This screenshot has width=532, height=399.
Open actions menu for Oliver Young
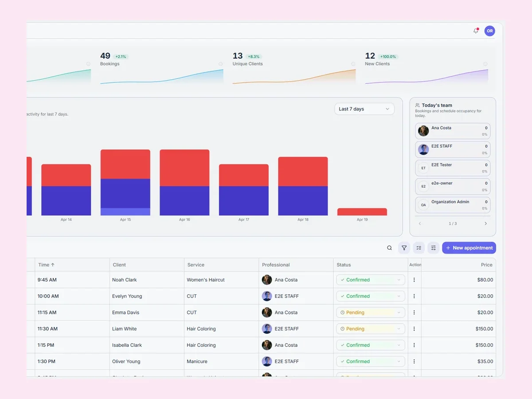[x=414, y=361]
